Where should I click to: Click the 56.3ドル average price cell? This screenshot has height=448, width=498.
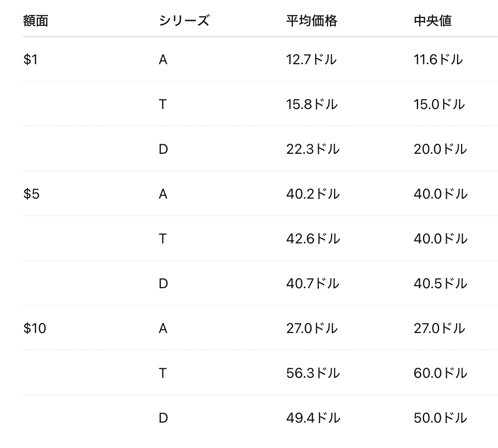(x=313, y=373)
